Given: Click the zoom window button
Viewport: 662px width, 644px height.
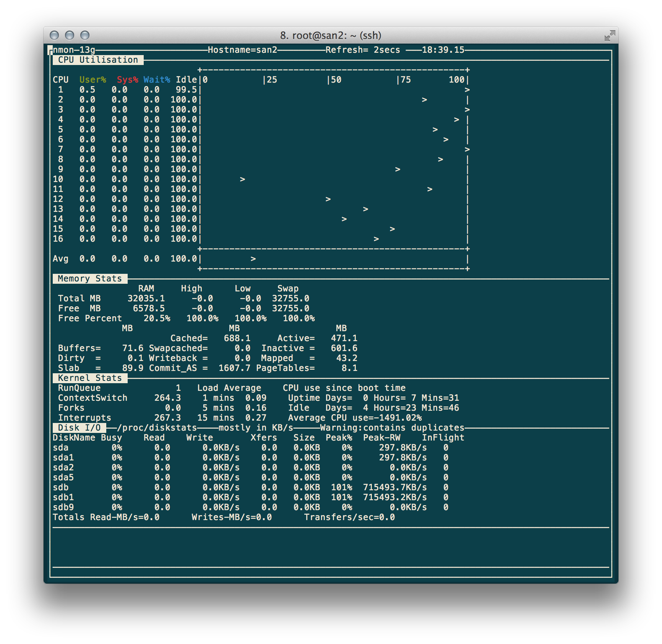Looking at the screenshot, I should [85, 35].
